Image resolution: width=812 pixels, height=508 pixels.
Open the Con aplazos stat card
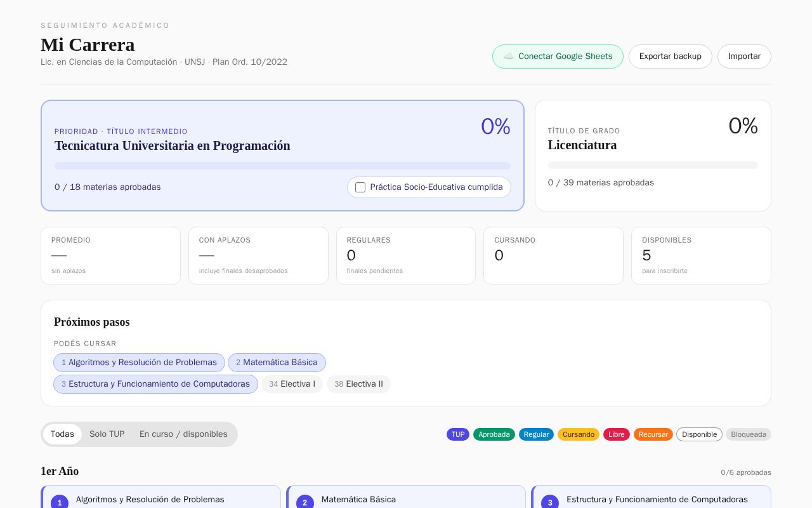[258, 255]
